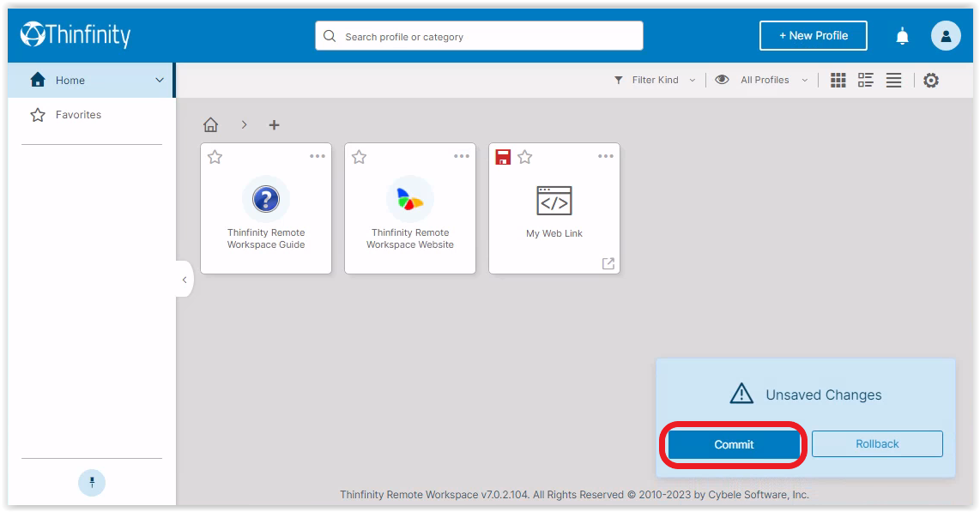Click the + New Profile button
Screen dimensions: 980x512
(814, 35)
